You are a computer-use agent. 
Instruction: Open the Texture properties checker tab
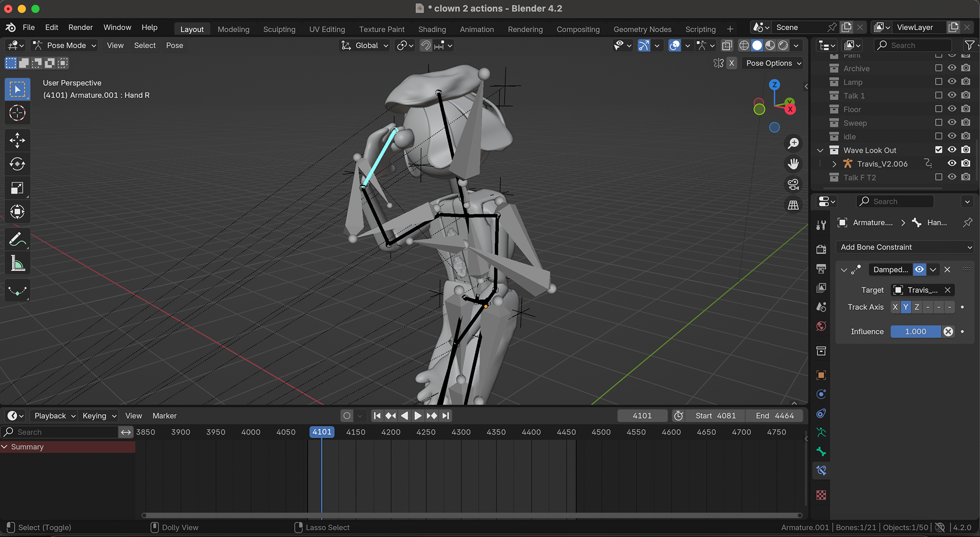pos(821,495)
